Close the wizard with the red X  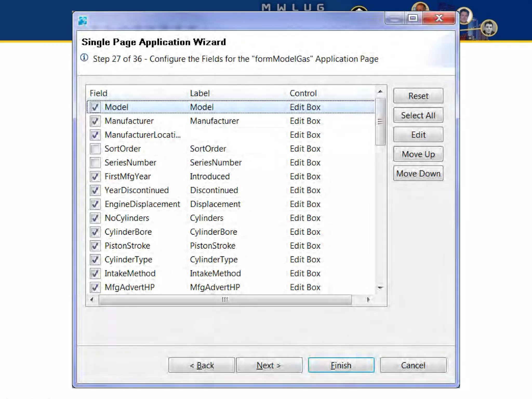coord(439,18)
